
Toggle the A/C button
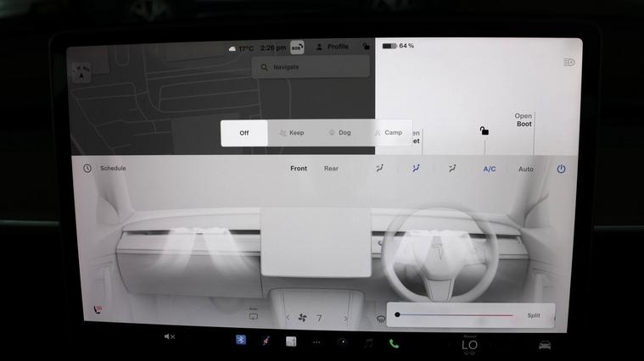[490, 169]
